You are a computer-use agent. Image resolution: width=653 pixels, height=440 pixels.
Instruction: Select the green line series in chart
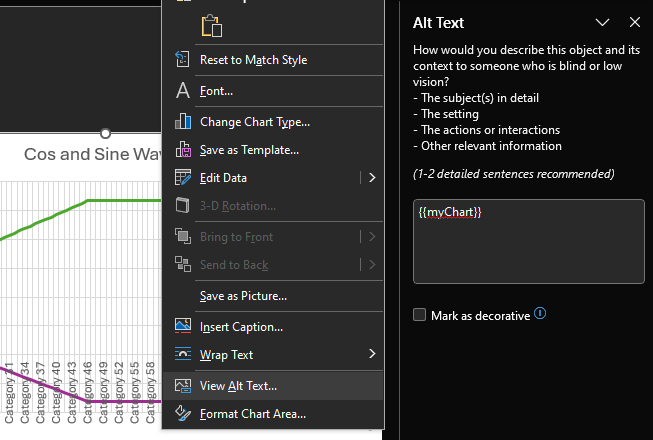click(x=125, y=201)
